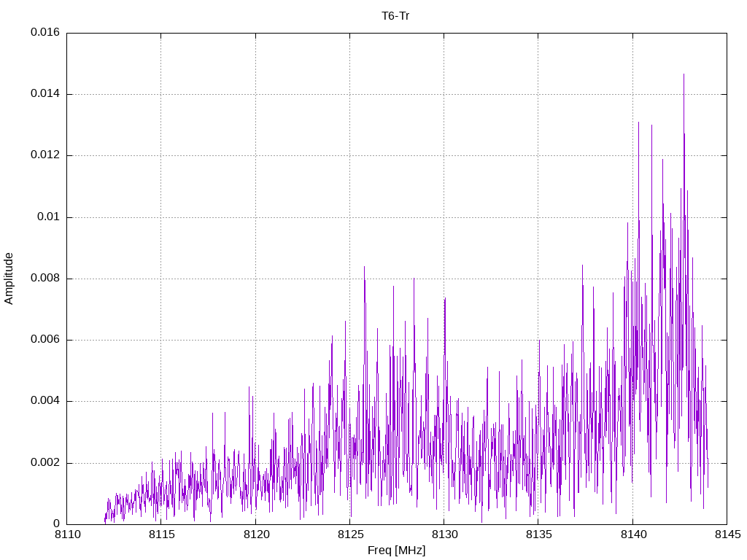Click the 8110 x-axis tick label

(x=67, y=535)
